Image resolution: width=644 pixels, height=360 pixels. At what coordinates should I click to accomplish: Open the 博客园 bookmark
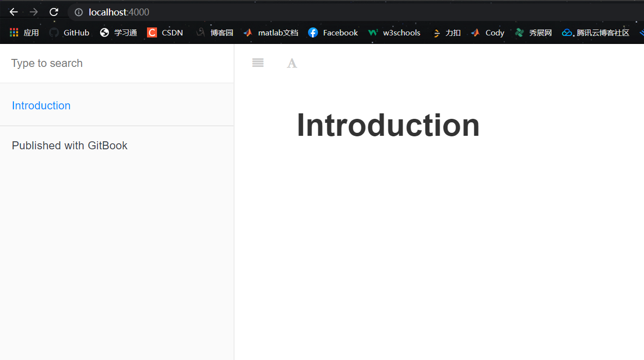(215, 32)
